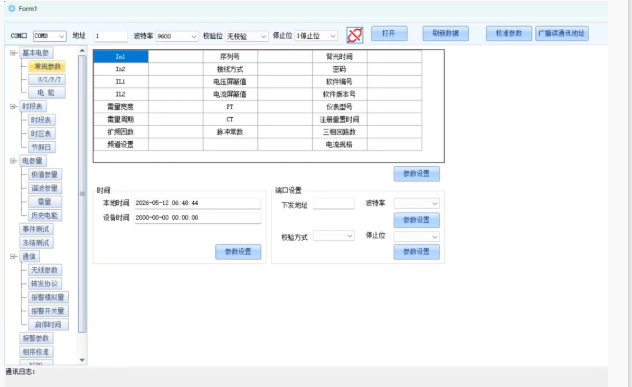Click the red disconnected status icon
Screen dimensions: 632x387
355,35
